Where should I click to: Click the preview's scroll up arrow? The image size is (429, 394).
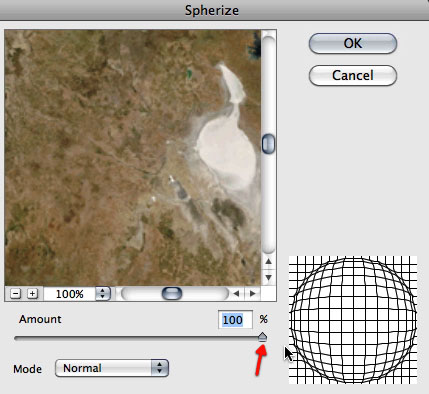pyautogui.click(x=269, y=262)
